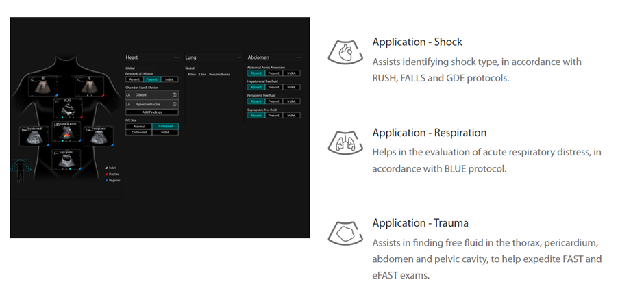The height and width of the screenshot is (295, 644).
Task: Click the Trauma free-fluid ultrasound icon
Action: pyautogui.click(x=345, y=233)
